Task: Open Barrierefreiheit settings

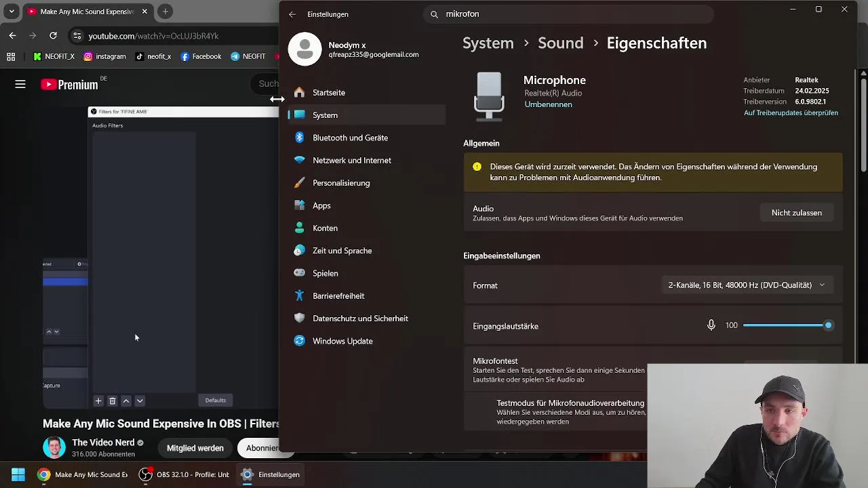Action: point(366,296)
